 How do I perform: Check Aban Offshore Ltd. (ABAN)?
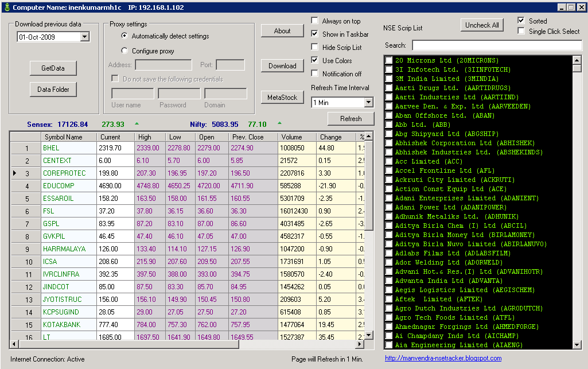pyautogui.click(x=389, y=115)
